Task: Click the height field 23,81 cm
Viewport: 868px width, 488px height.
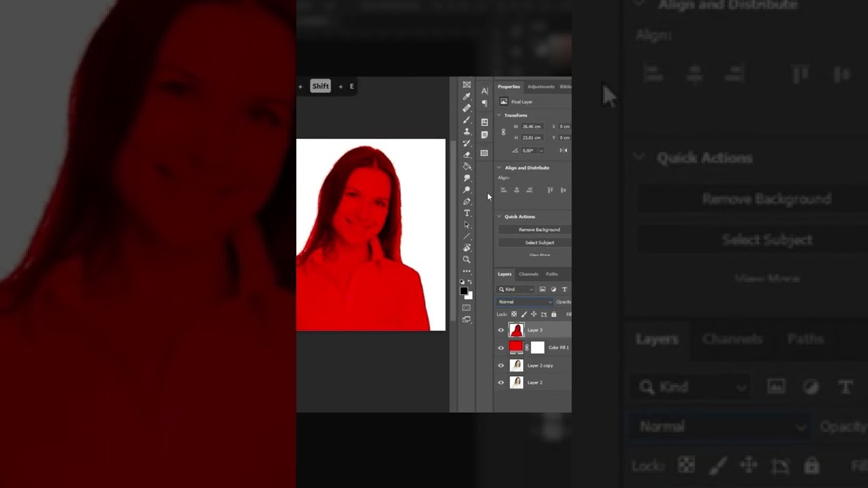Action: [x=532, y=138]
